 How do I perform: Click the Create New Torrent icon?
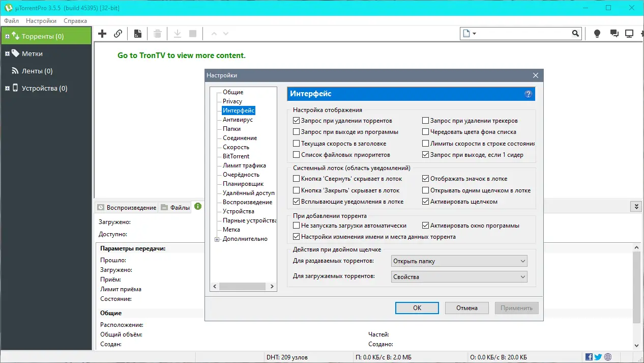click(137, 33)
